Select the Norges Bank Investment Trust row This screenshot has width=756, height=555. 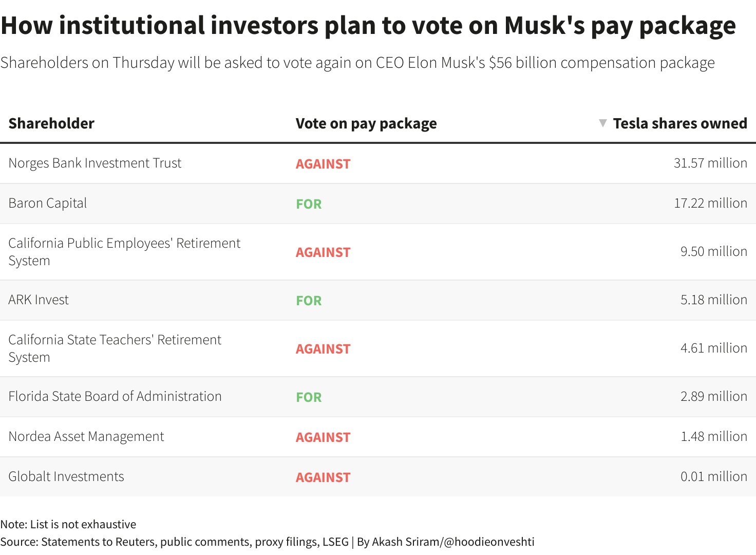[x=378, y=163]
